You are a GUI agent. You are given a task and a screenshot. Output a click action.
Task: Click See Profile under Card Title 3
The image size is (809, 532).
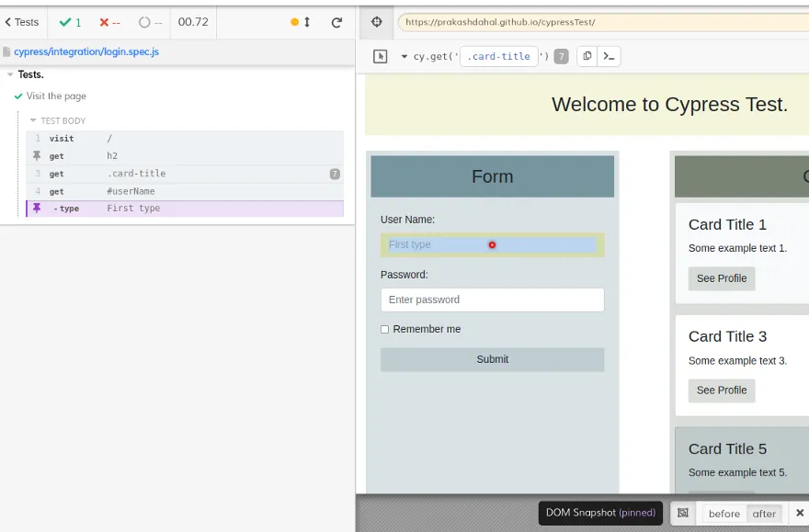[x=722, y=391]
